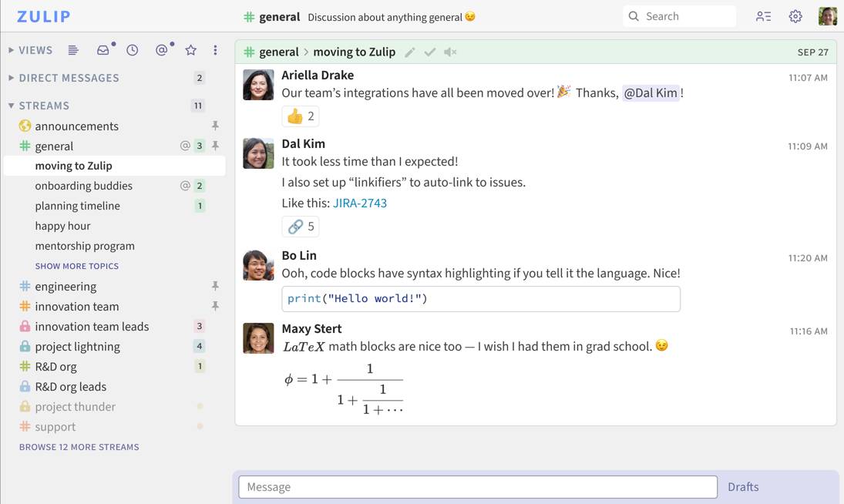View @-mentions from the left sidebar
This screenshot has width=844, height=504.
162,49
